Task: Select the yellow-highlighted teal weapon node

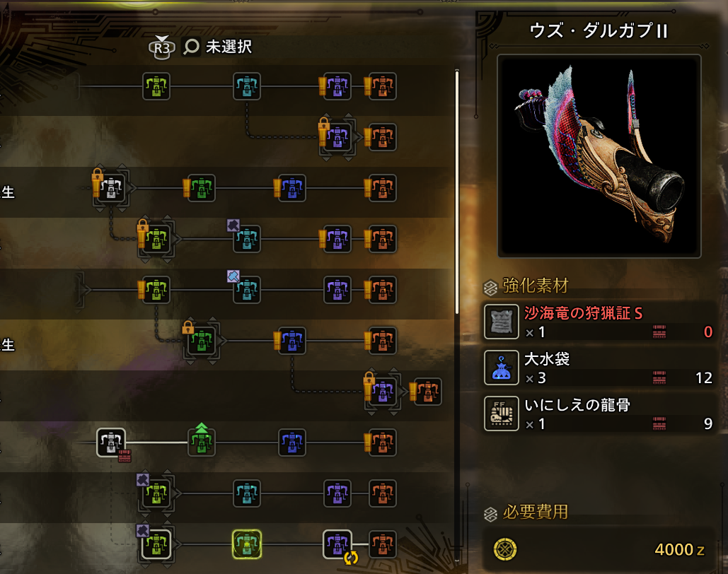Action: coord(246,544)
